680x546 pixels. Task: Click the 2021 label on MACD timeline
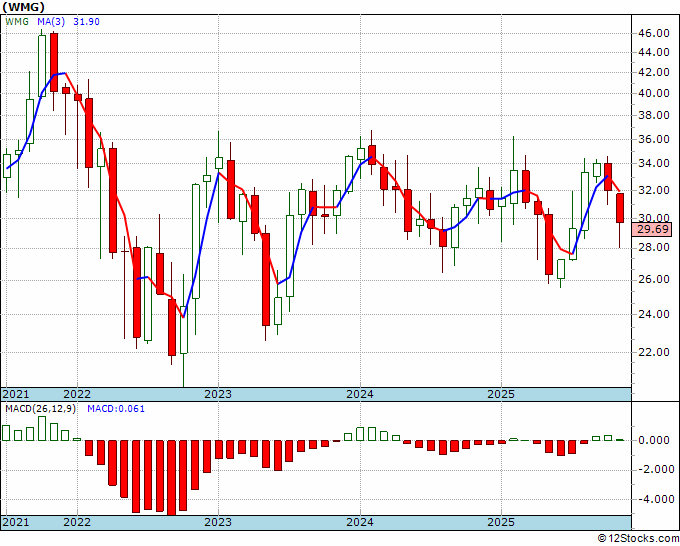coord(15,522)
